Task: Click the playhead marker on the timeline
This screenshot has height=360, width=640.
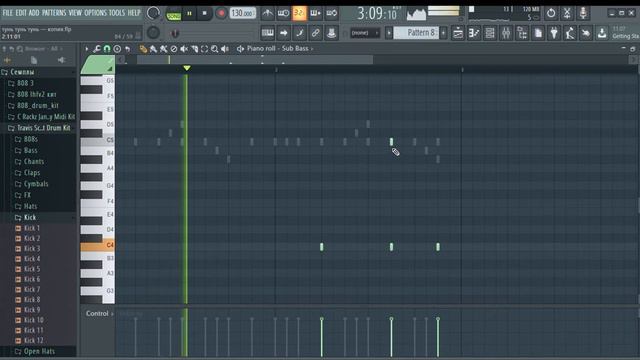Action: pyautogui.click(x=187, y=68)
